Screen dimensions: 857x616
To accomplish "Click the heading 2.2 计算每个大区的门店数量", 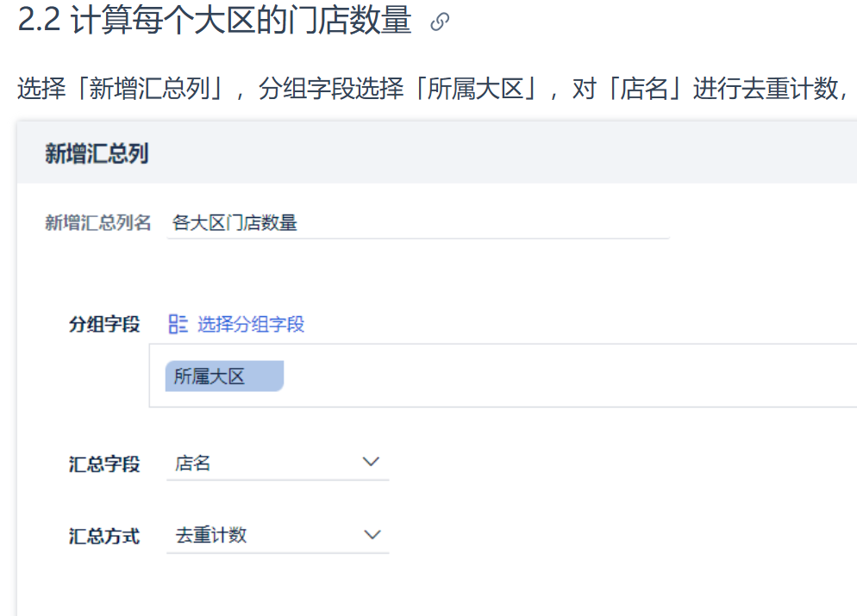I will [214, 20].
